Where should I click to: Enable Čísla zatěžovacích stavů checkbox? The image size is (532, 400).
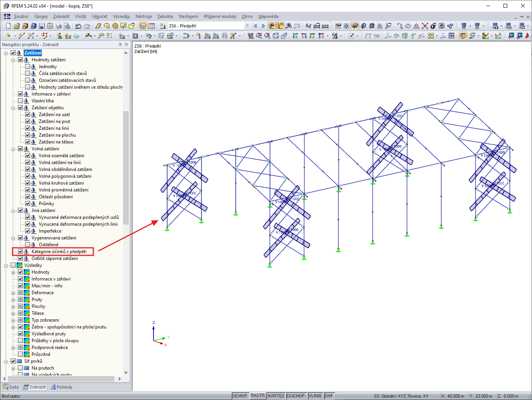27,73
